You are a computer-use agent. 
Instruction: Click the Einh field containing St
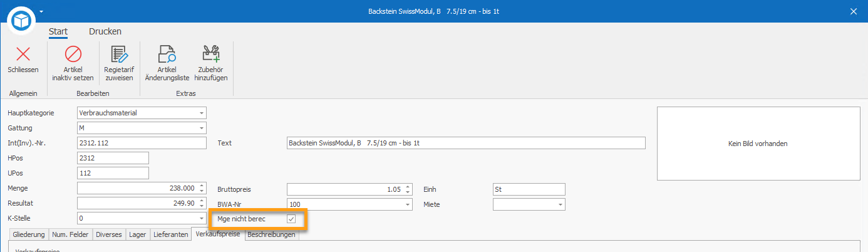pos(529,189)
